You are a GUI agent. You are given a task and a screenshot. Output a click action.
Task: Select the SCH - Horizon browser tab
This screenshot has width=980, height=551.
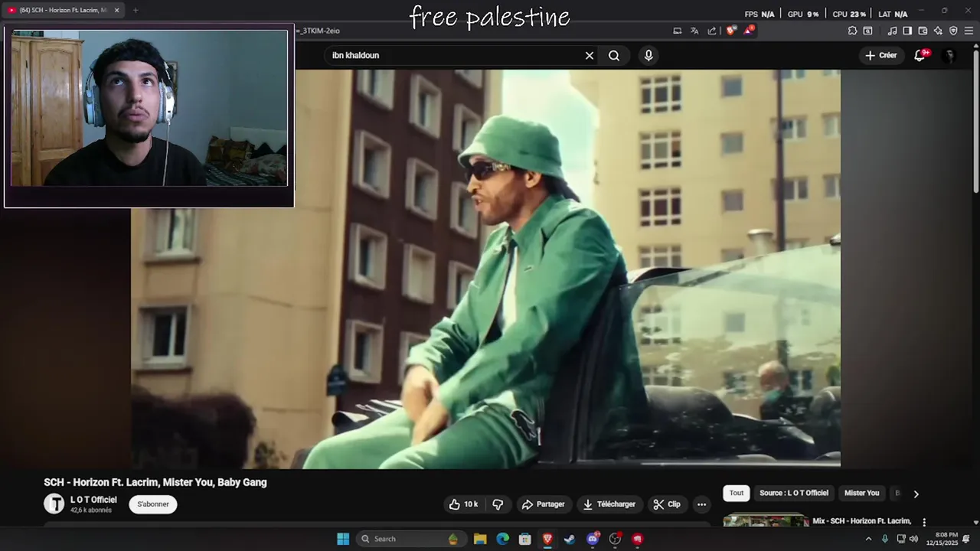tap(63, 10)
